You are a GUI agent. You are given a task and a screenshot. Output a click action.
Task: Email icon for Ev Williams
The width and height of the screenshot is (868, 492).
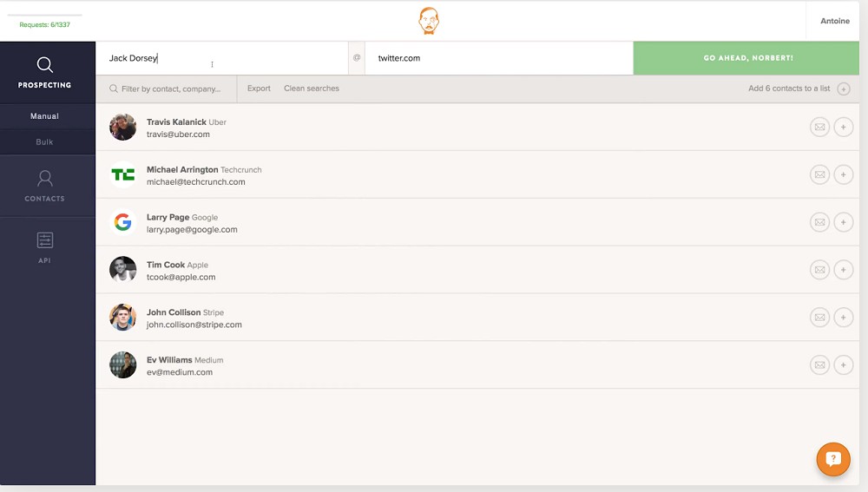[820, 365]
